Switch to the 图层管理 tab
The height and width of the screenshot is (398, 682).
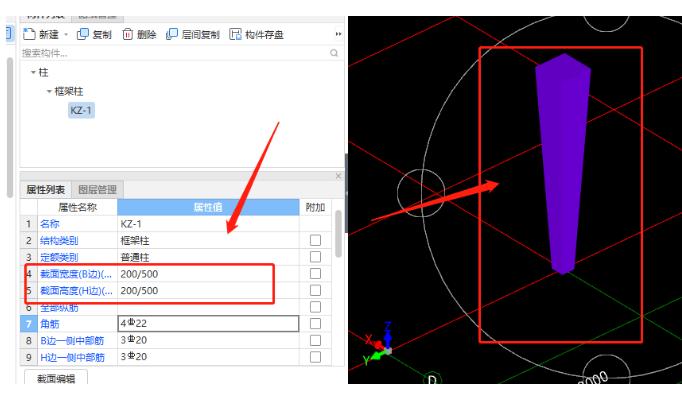click(x=97, y=190)
